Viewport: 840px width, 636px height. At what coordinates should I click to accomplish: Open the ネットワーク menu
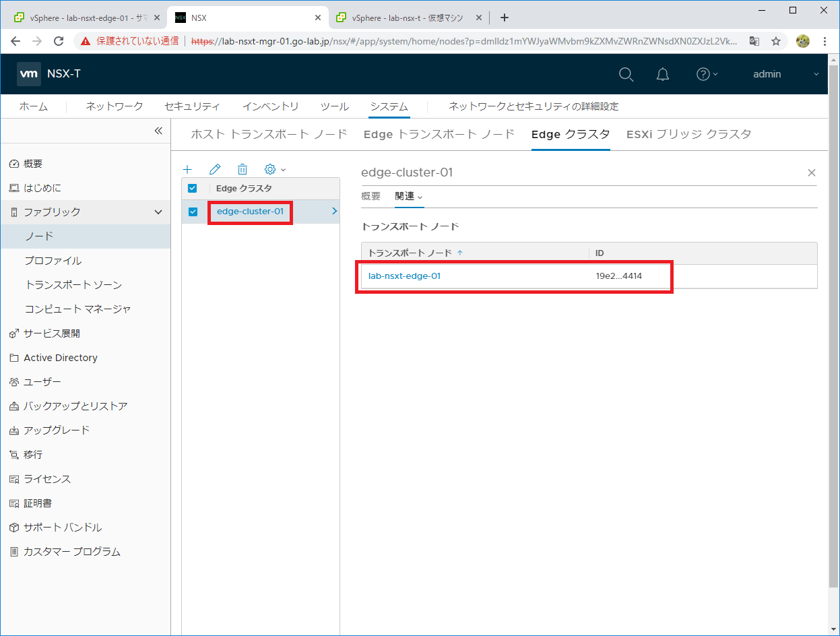pos(115,106)
